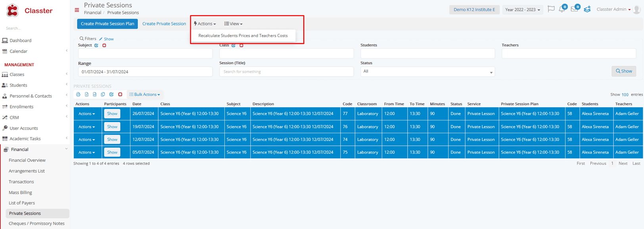Screen dimensions: 644x229
Task: Open Actions dropdown for 19/07/2024 row
Action: click(86, 127)
